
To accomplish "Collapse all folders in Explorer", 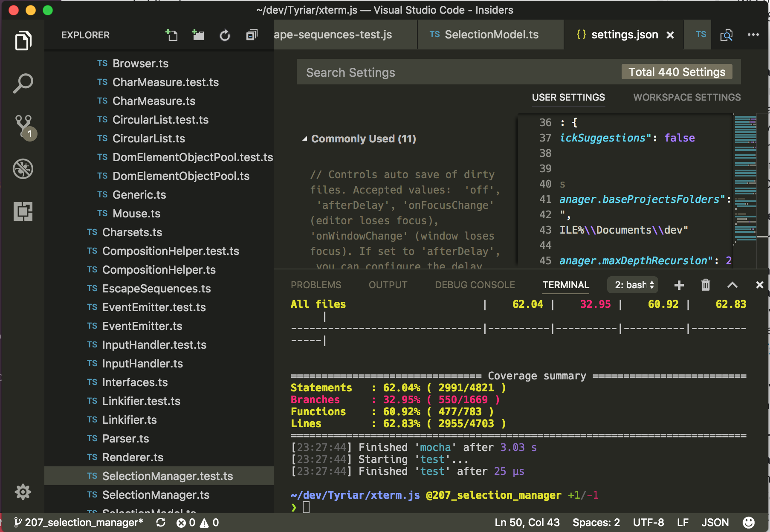I will (x=252, y=35).
